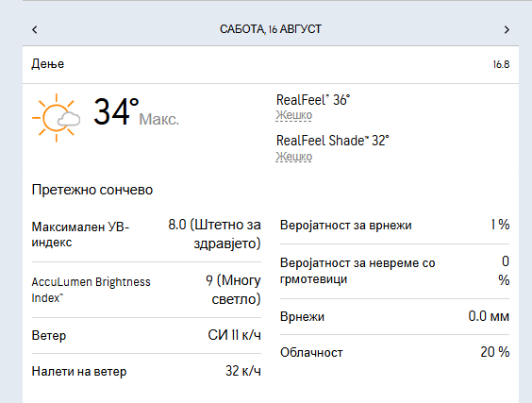Click the Веројатност за врнежи row
The image size is (532, 403).
[394, 225]
